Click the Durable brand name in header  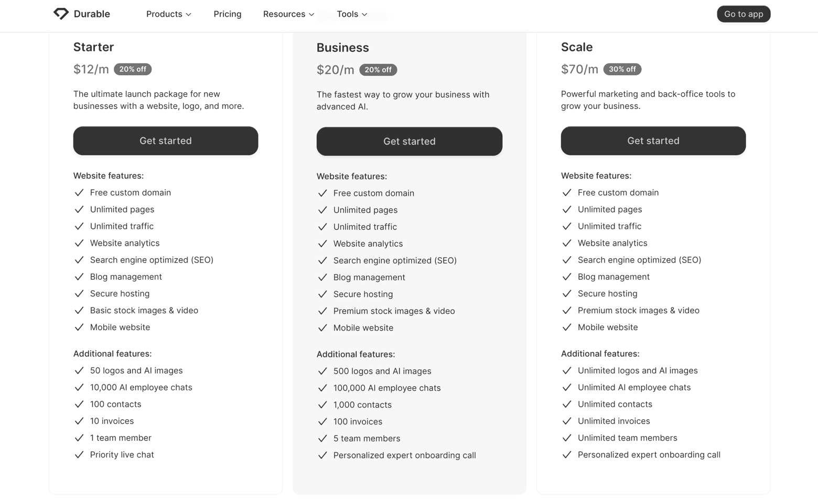click(92, 14)
